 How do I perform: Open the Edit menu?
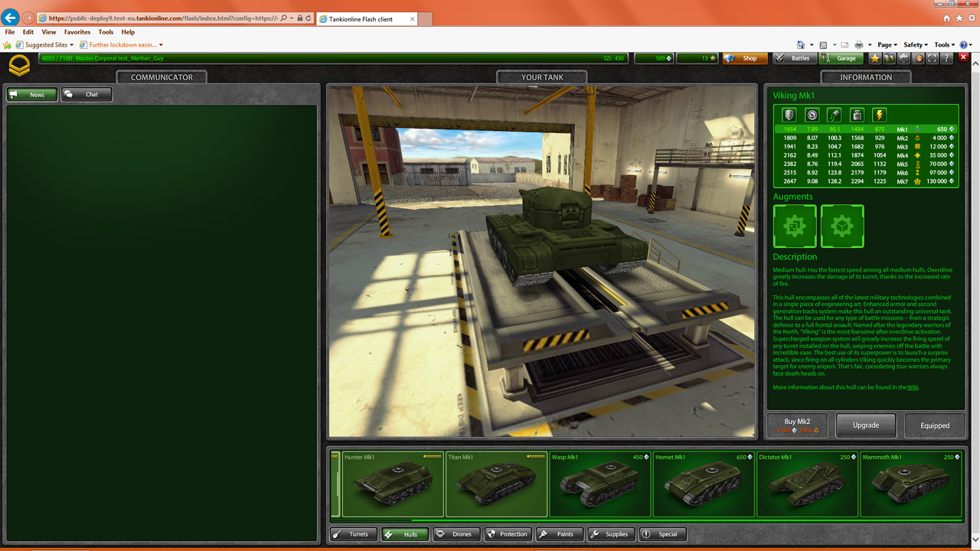(28, 32)
